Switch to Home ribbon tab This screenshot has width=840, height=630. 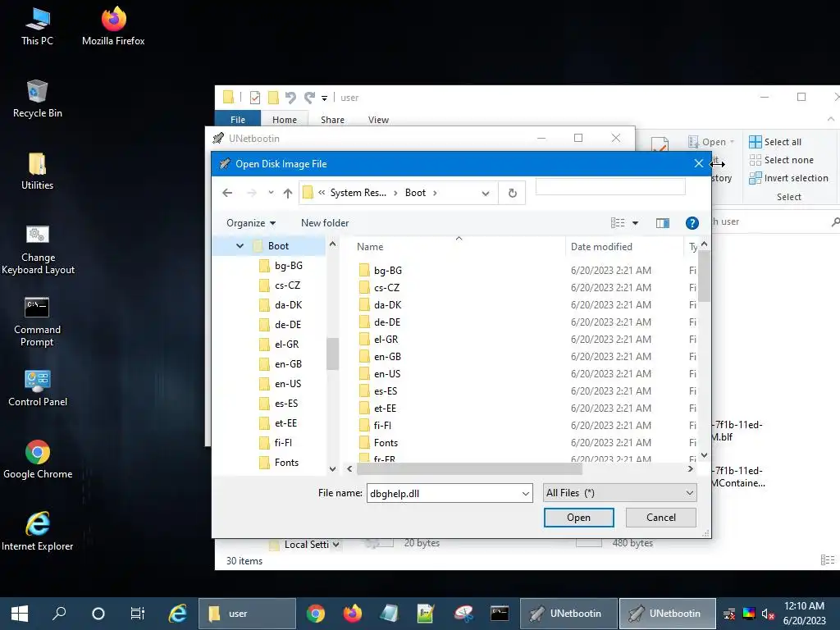285,120
